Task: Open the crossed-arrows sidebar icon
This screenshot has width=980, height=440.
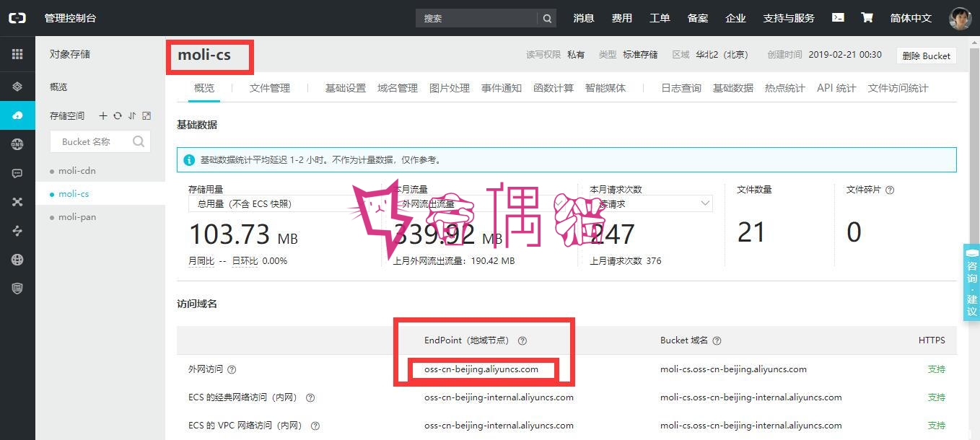Action: (x=17, y=202)
